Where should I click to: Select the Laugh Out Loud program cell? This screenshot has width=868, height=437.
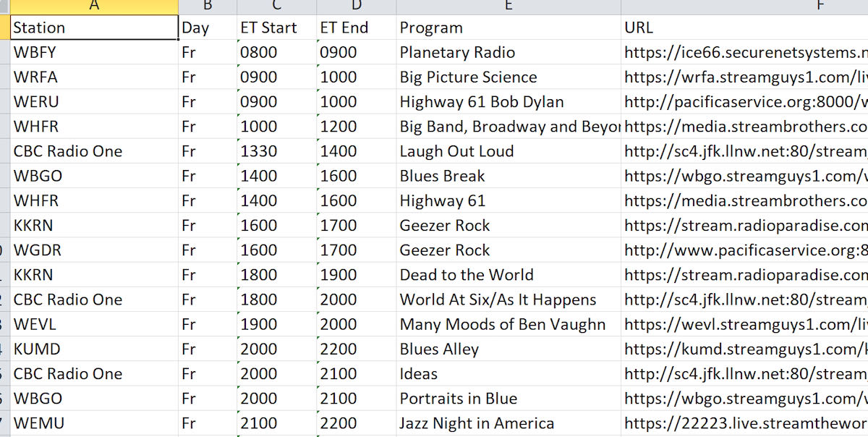pos(509,151)
